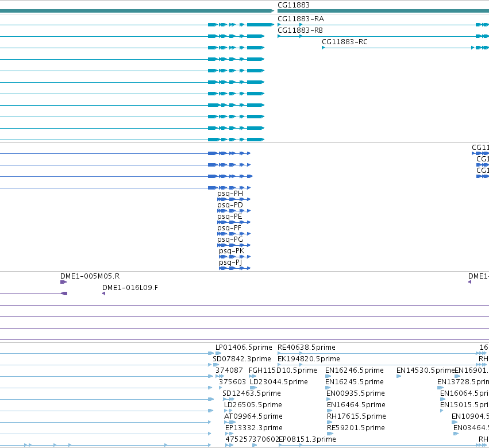Click the CG11883-RC transcript start arrowhead
The width and height of the screenshot is (489, 448).
(x=324, y=48)
